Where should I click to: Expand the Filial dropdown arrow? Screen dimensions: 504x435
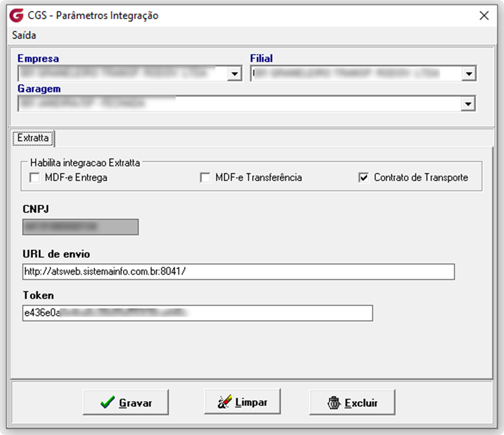[468, 73]
